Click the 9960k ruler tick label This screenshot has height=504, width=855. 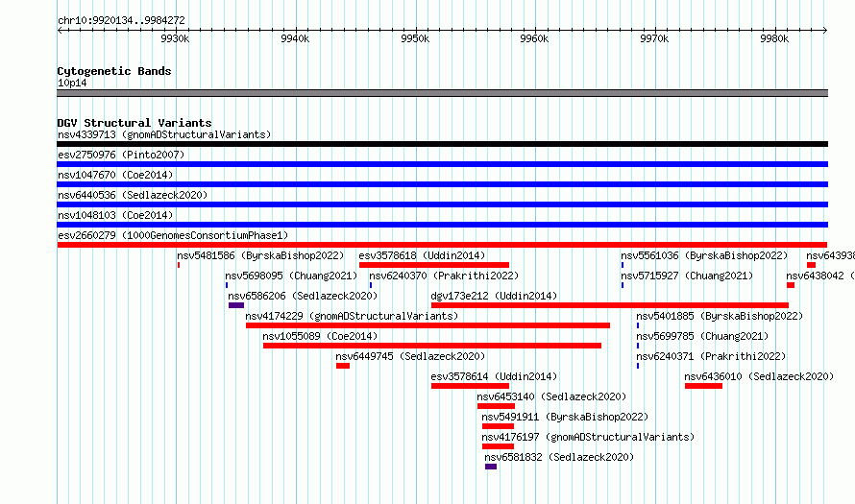534,38
